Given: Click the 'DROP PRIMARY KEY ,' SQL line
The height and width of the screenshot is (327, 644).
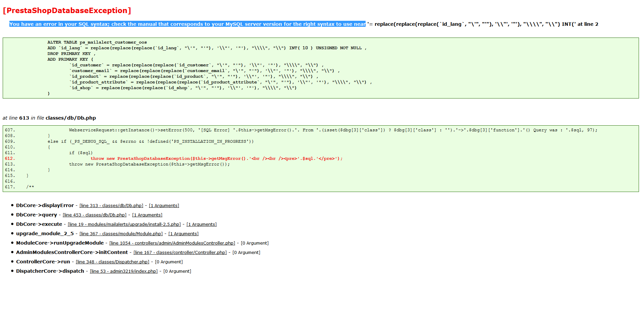Looking at the screenshot, I should coord(71,54).
